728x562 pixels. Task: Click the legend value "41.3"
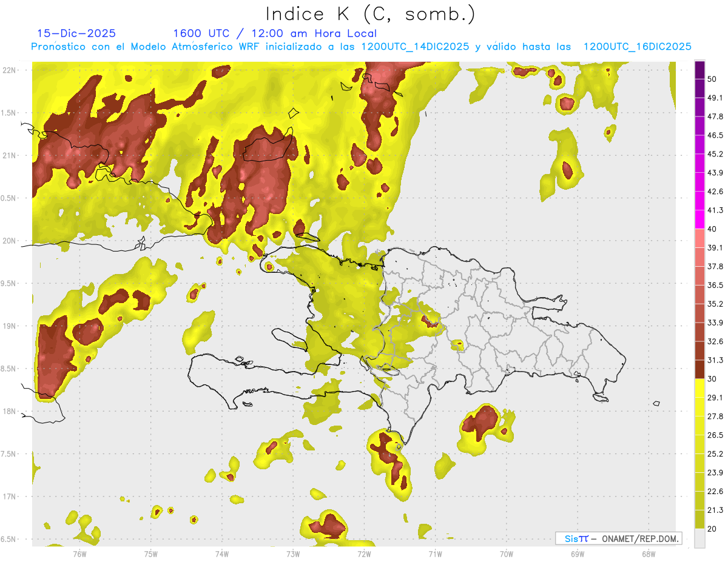click(715, 210)
